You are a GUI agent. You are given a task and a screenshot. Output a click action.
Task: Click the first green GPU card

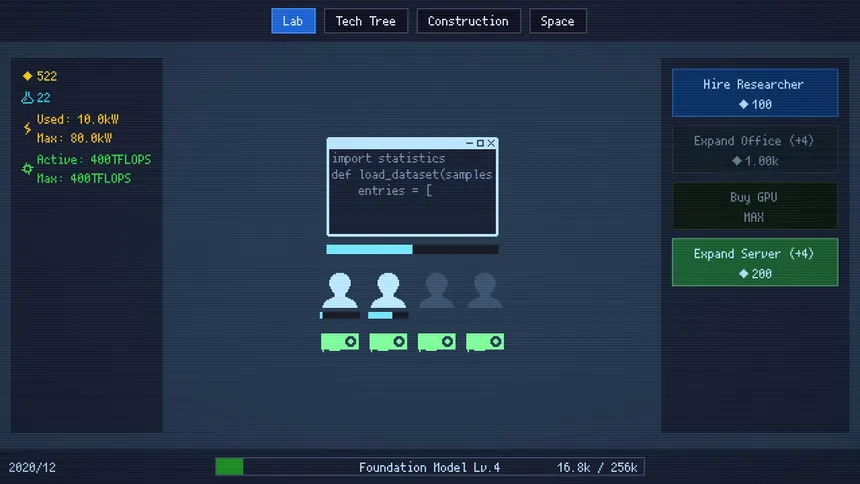pos(340,342)
